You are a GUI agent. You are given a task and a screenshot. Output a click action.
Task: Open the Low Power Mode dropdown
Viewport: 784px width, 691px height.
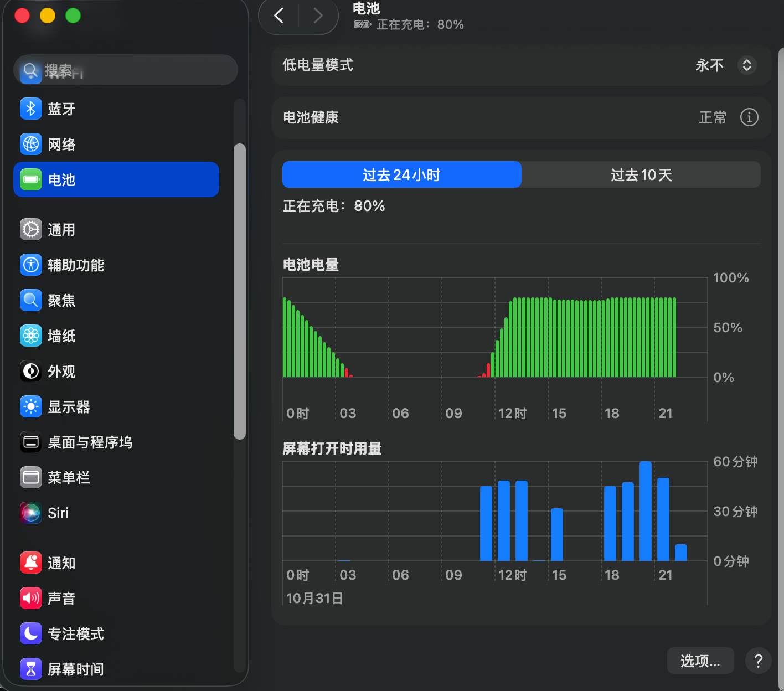coord(746,65)
